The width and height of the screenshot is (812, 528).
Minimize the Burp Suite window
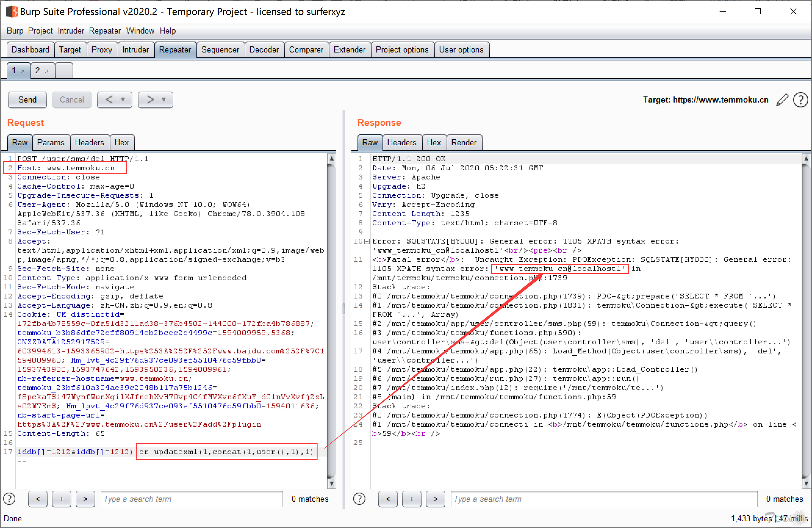(722, 12)
